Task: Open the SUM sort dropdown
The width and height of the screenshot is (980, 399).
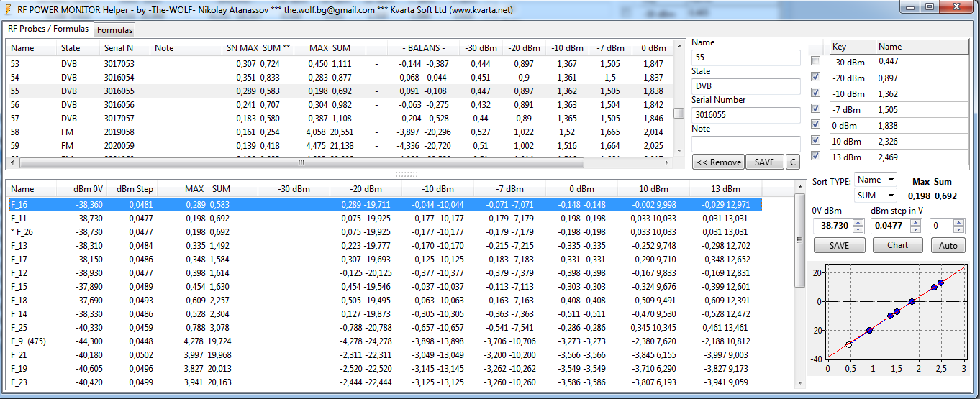Action: tap(876, 196)
